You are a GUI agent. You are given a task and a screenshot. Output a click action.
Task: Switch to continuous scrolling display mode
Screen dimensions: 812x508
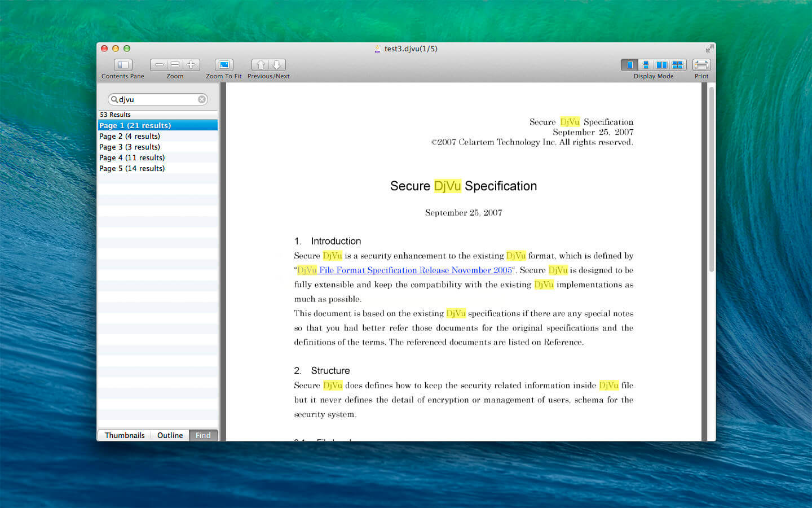coord(645,64)
